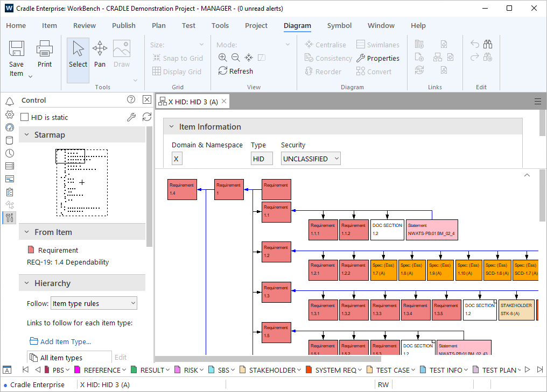The height and width of the screenshot is (392, 547).
Task: Open the Symbol ribbon tab
Action: pyautogui.click(x=339, y=25)
